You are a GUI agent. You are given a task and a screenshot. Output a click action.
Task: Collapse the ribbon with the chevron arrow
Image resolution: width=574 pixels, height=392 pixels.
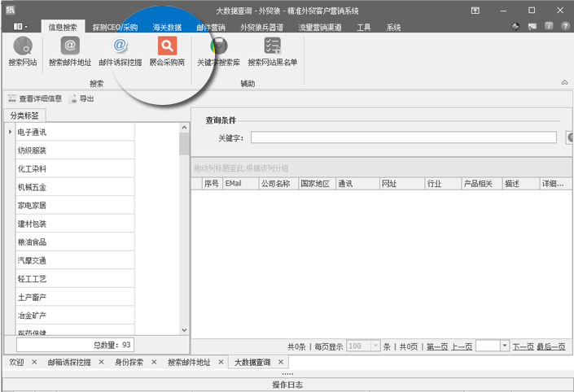coord(564,83)
